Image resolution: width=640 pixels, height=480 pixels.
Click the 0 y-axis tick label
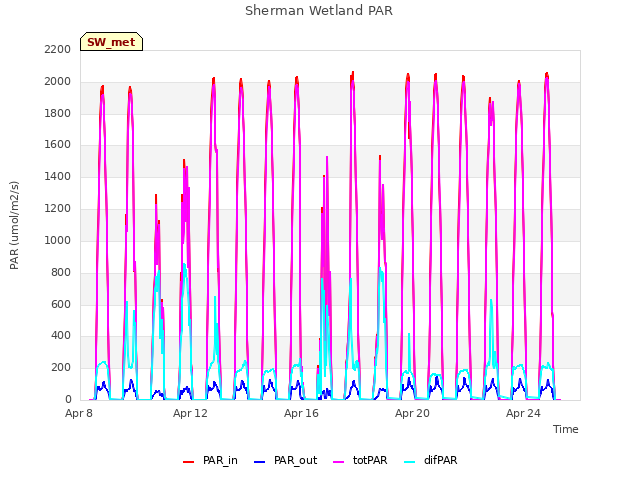coord(68,399)
